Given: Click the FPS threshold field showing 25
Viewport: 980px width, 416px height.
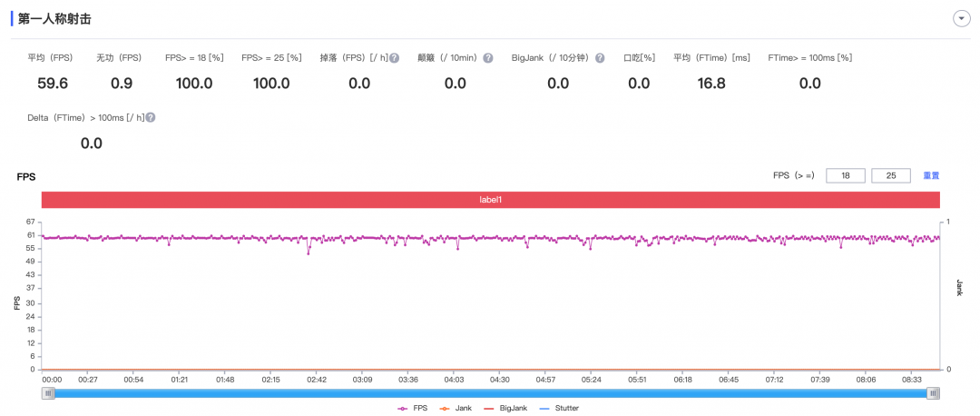Looking at the screenshot, I should pos(890,176).
